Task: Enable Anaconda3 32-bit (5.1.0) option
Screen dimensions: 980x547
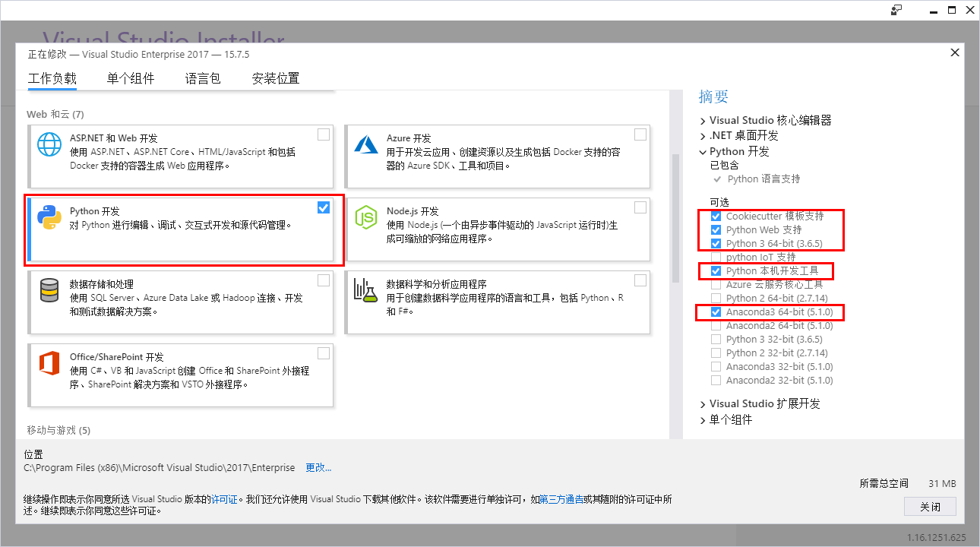Action: coord(716,367)
